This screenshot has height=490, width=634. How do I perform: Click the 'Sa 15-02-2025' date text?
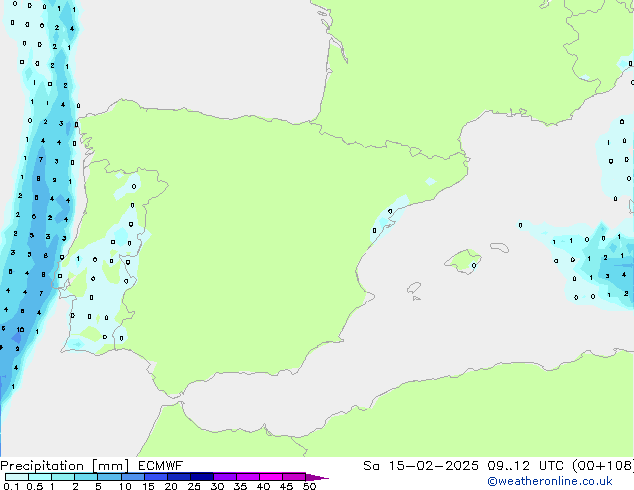click(421, 466)
